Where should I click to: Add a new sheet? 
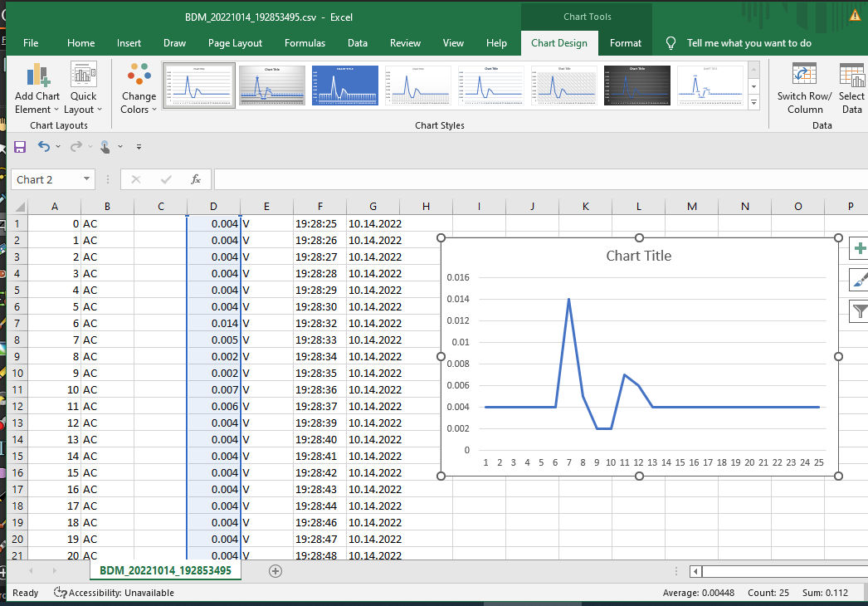pyautogui.click(x=276, y=571)
